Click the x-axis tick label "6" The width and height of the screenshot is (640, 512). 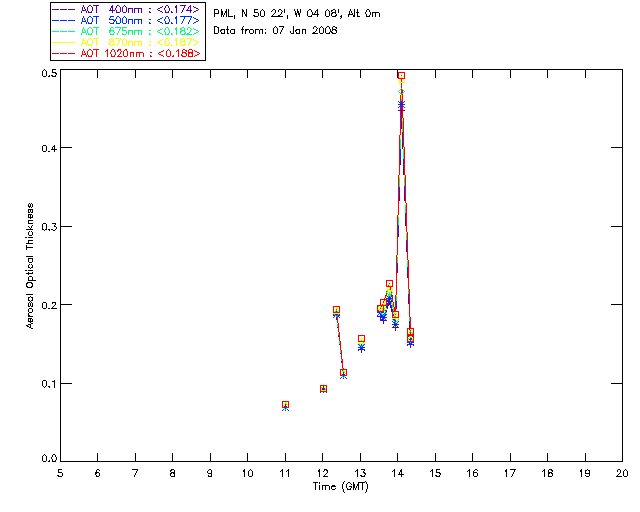coord(98,474)
